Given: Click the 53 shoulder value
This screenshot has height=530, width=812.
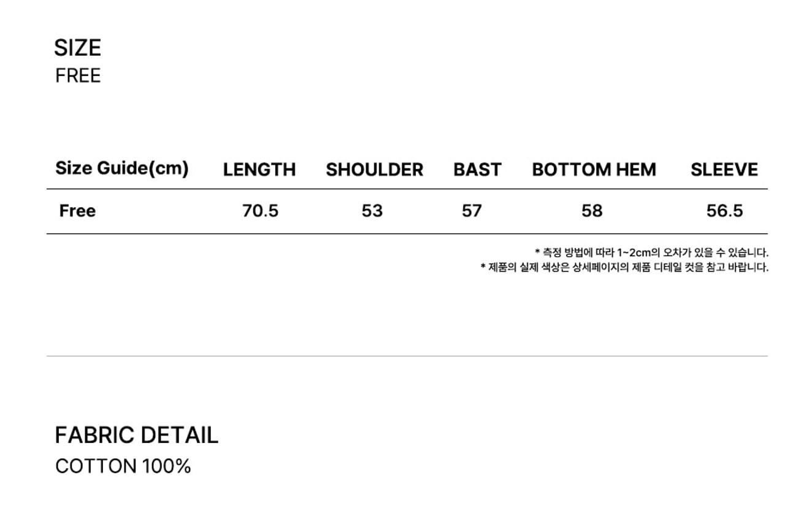Looking at the screenshot, I should [x=372, y=211].
